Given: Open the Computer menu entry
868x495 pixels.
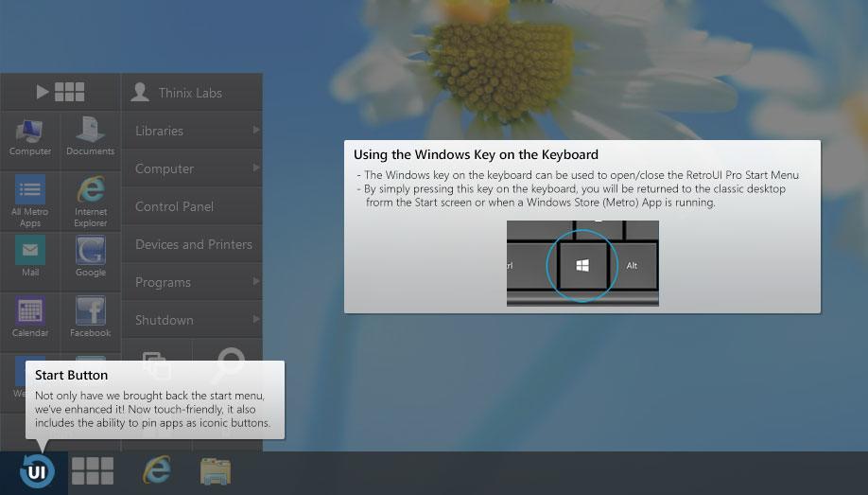Looking at the screenshot, I should pyautogui.click(x=192, y=168).
